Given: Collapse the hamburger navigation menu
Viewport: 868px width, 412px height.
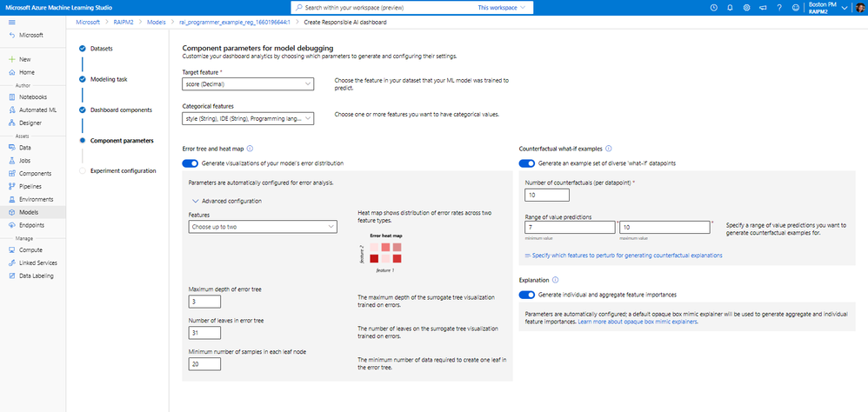Looking at the screenshot, I should [x=12, y=22].
